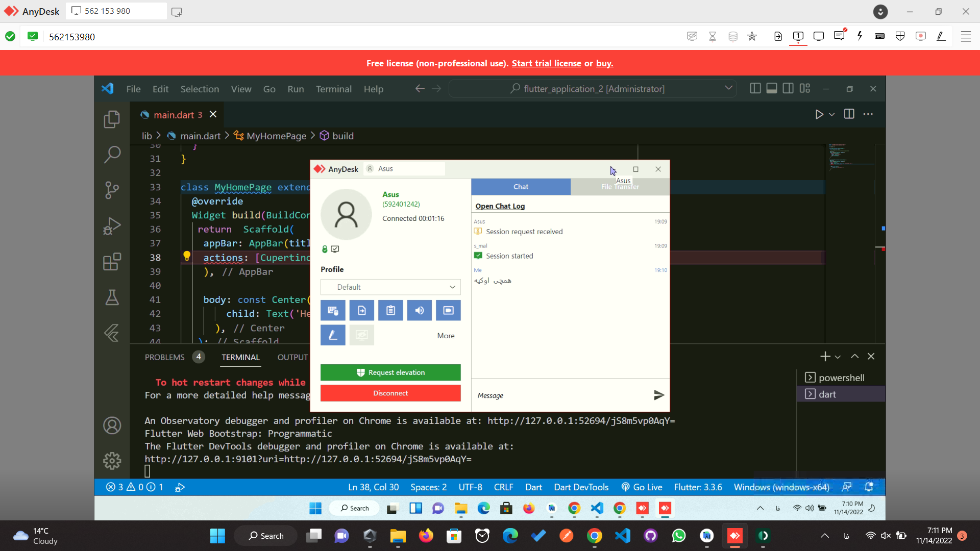Toggle VS Code bottom panel layout
This screenshot has width=980, height=551.
[x=772, y=88]
